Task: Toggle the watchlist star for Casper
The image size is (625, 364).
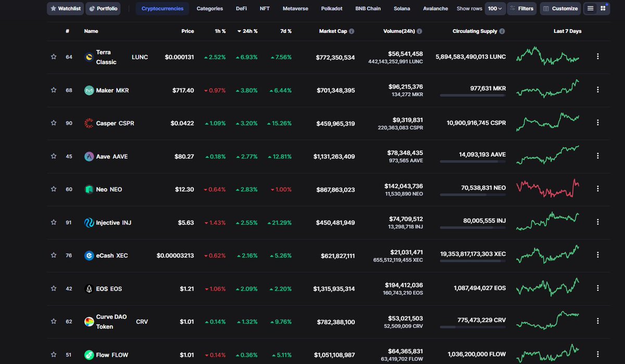Action: 54,123
